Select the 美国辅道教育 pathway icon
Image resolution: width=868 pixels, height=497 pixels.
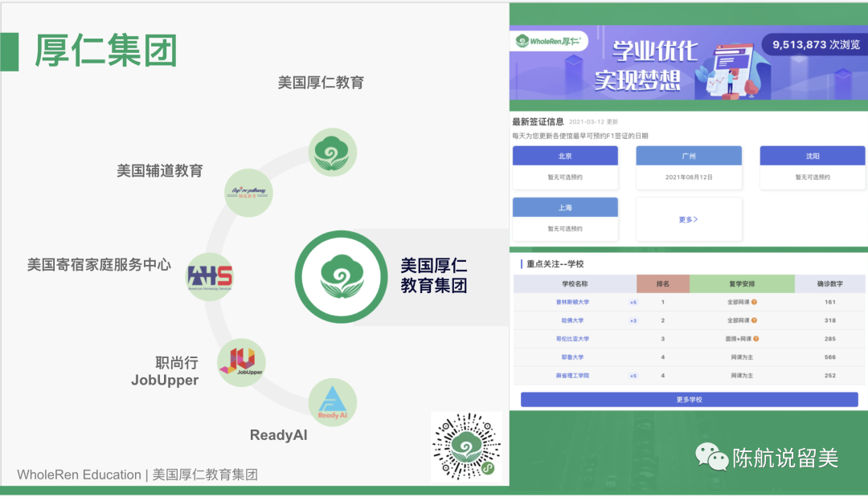[x=248, y=193]
